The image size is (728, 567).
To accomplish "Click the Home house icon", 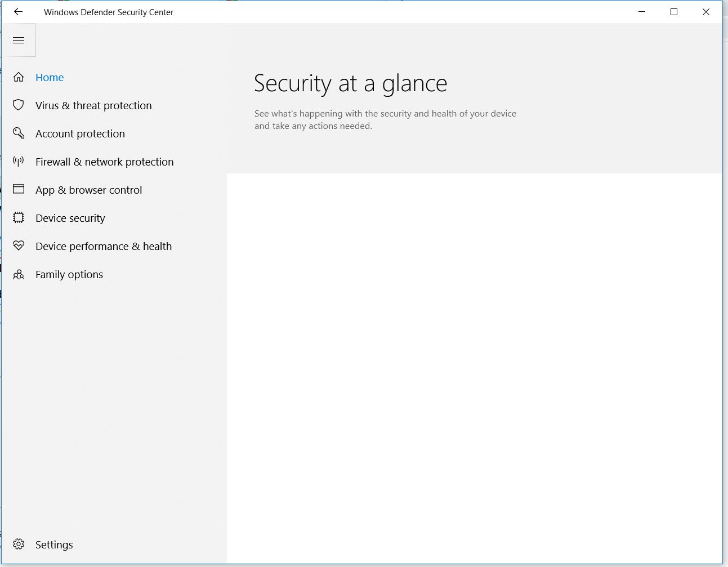I will click(19, 77).
